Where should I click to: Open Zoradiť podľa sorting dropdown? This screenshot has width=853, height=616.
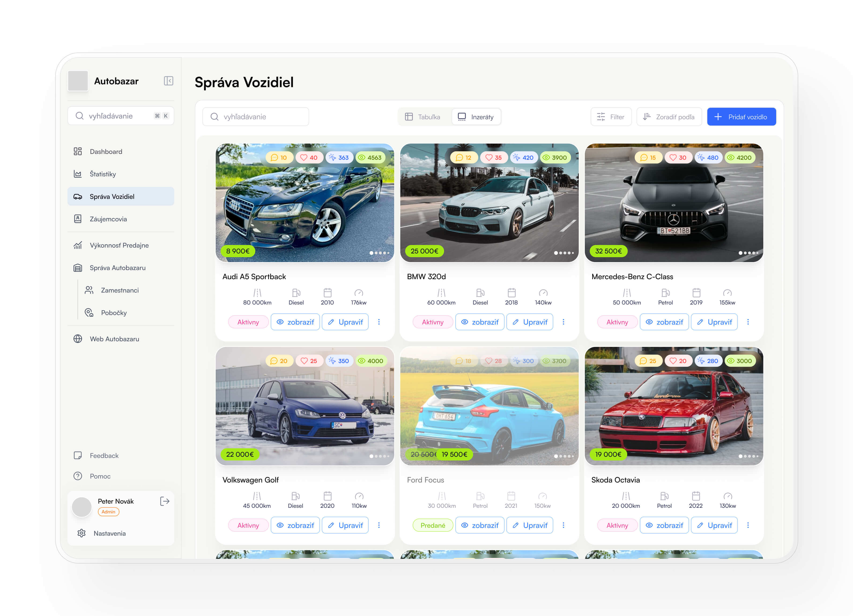[669, 117]
